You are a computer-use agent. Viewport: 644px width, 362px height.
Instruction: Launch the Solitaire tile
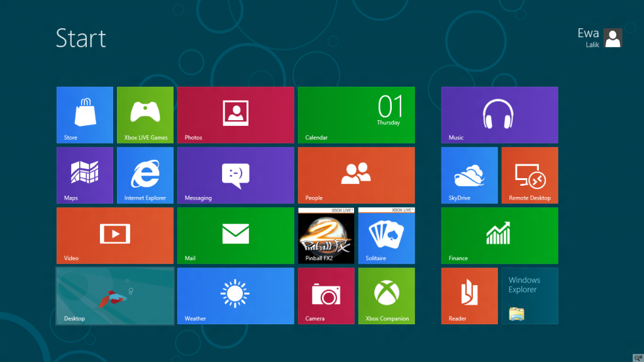tap(387, 235)
